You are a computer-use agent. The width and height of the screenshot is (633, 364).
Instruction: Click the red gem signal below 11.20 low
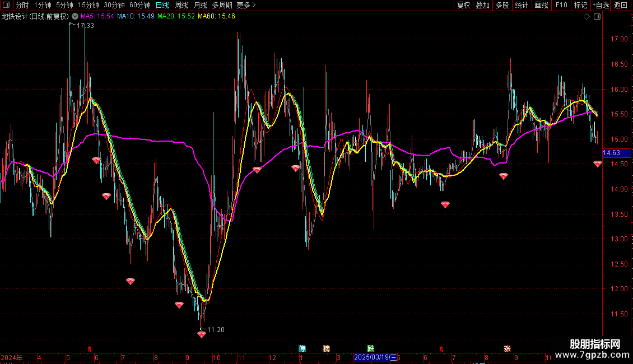(202, 334)
